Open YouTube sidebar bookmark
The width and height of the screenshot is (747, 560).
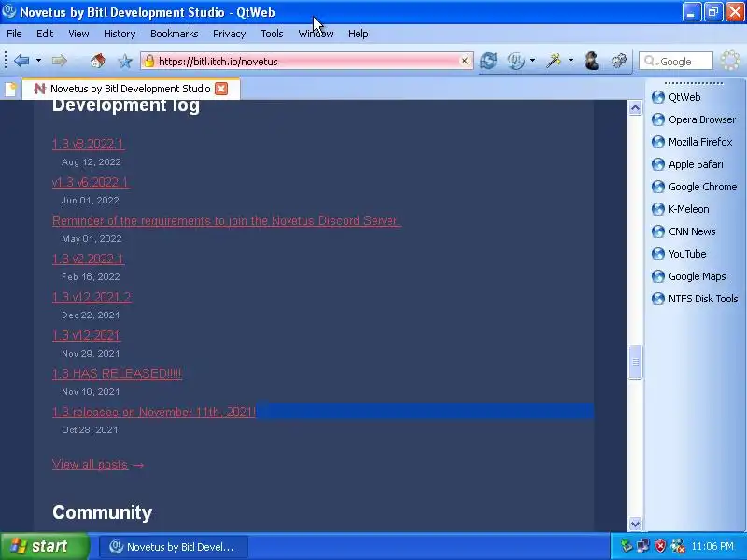(x=679, y=254)
